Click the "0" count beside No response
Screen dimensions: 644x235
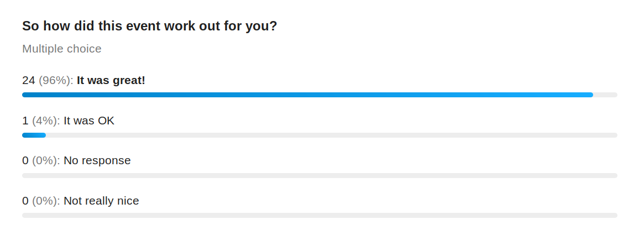point(25,161)
